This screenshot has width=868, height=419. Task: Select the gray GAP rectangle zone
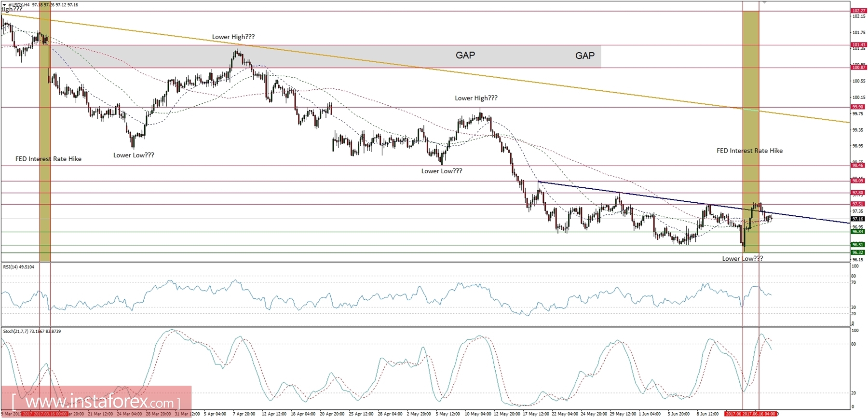coord(325,56)
